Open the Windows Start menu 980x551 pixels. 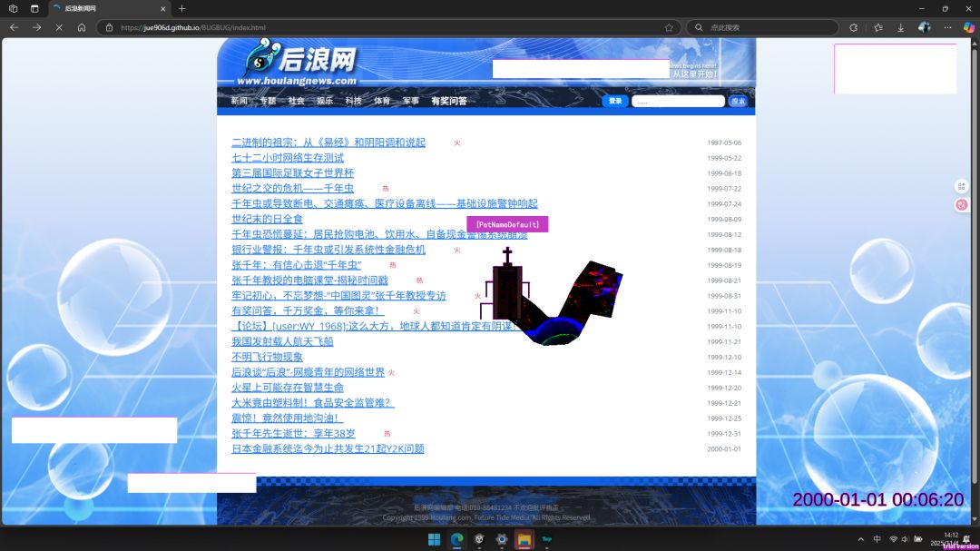click(434, 539)
